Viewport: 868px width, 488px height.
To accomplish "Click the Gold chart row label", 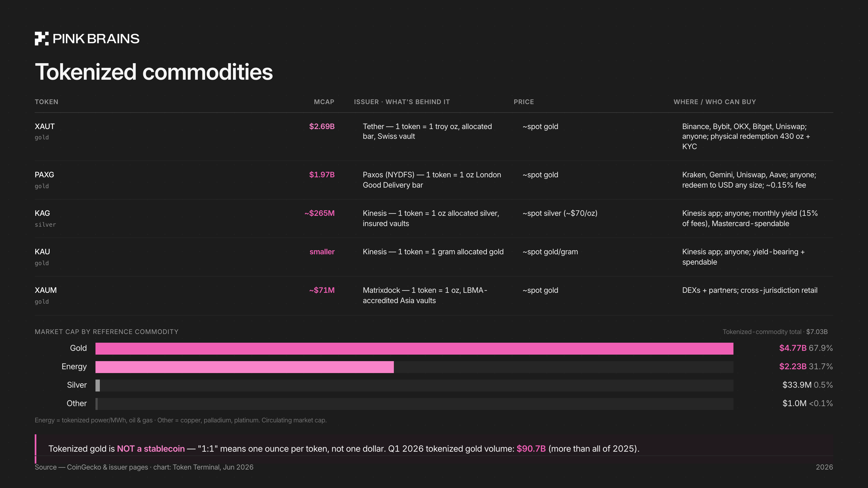I will (78, 348).
